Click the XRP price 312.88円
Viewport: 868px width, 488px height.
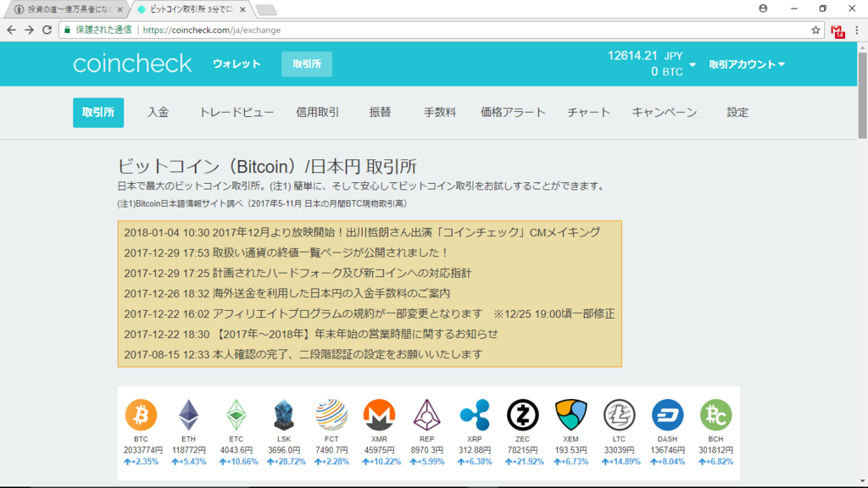[475, 451]
